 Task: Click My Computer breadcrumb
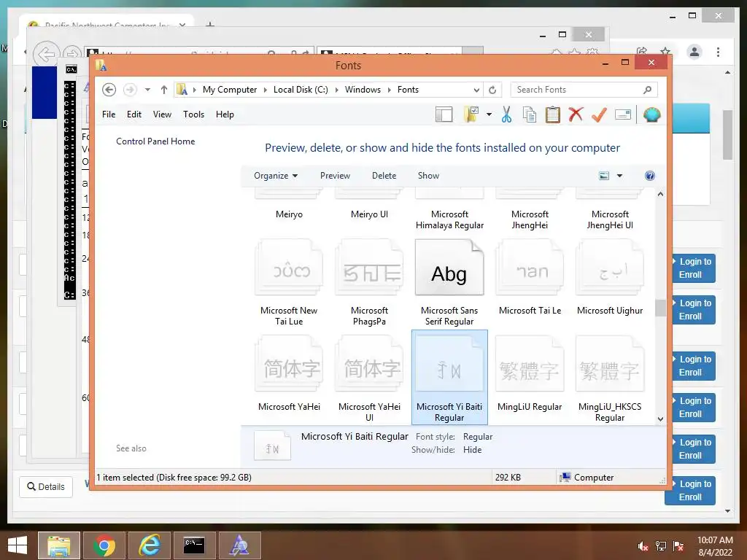230,90
